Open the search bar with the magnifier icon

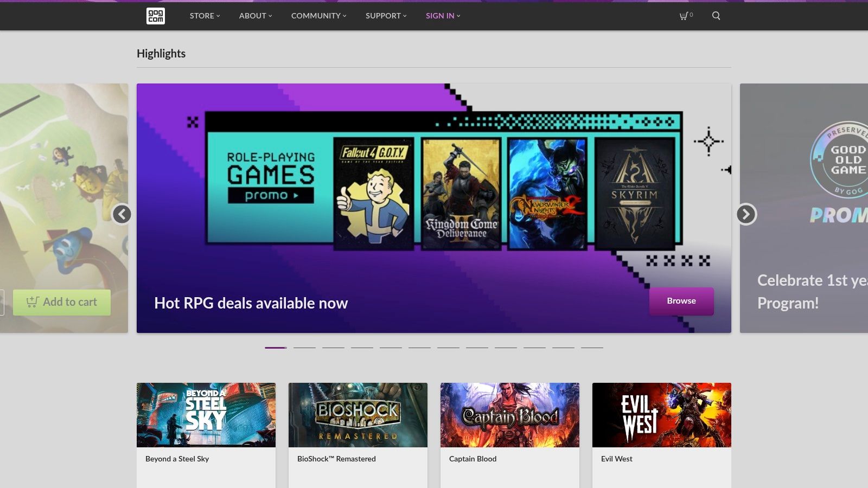[716, 16]
